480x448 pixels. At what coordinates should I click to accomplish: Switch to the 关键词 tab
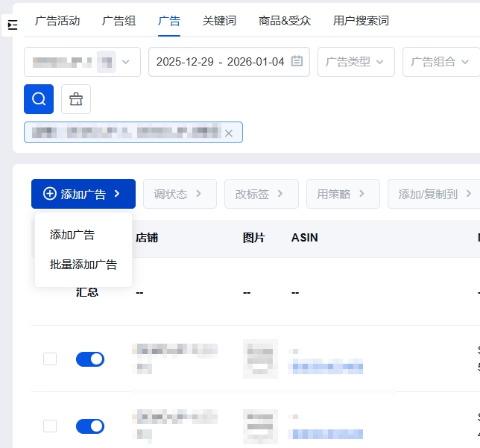pos(219,21)
